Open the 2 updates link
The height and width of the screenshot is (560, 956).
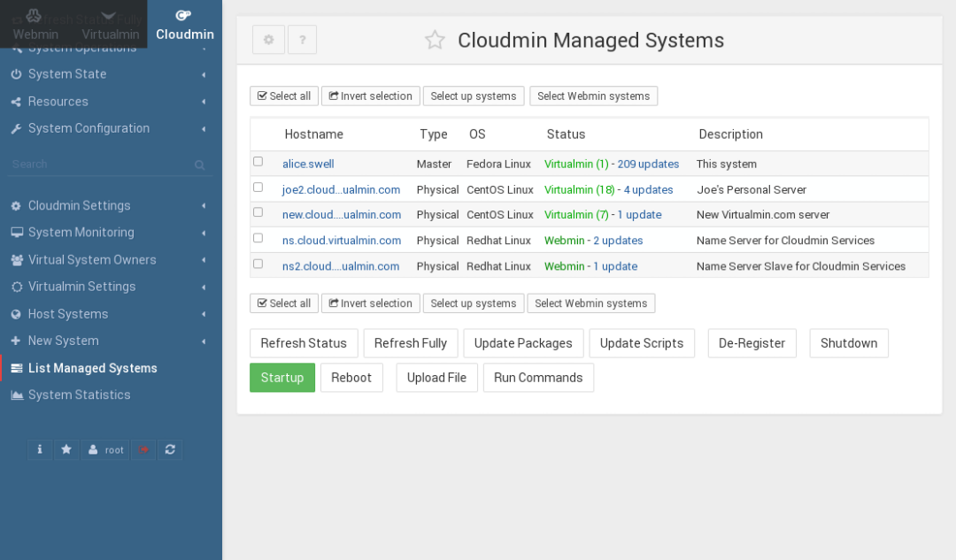(x=618, y=240)
